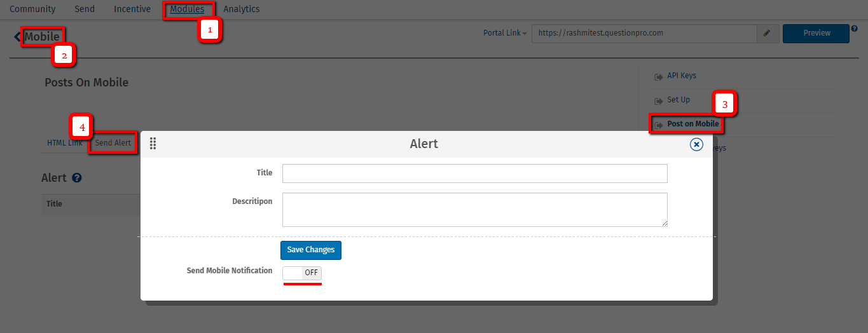This screenshot has width=868, height=333.
Task: Click the Post on Mobile arrow icon
Action: (x=659, y=125)
